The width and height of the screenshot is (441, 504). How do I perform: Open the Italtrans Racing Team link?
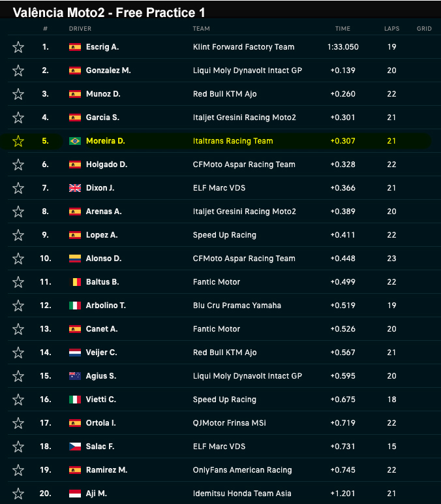tap(233, 141)
